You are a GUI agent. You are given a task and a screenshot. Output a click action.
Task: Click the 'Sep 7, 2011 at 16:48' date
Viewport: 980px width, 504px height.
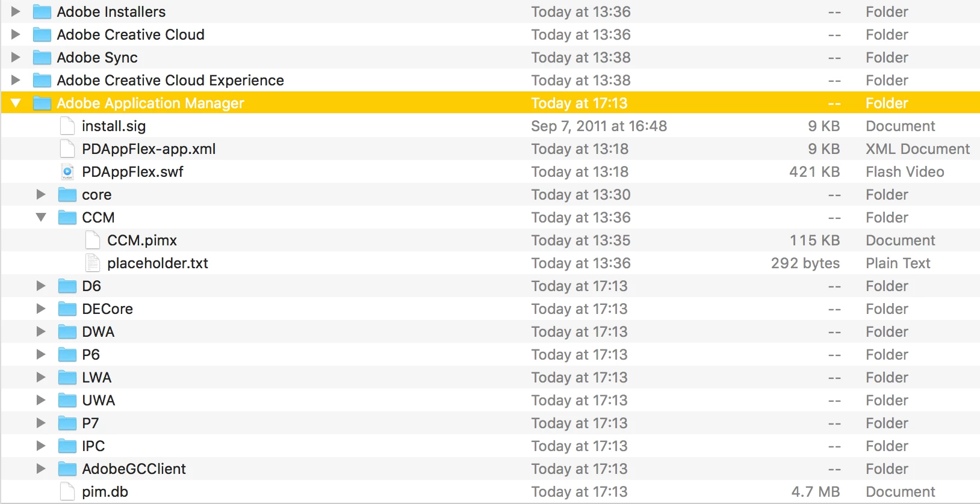(599, 126)
